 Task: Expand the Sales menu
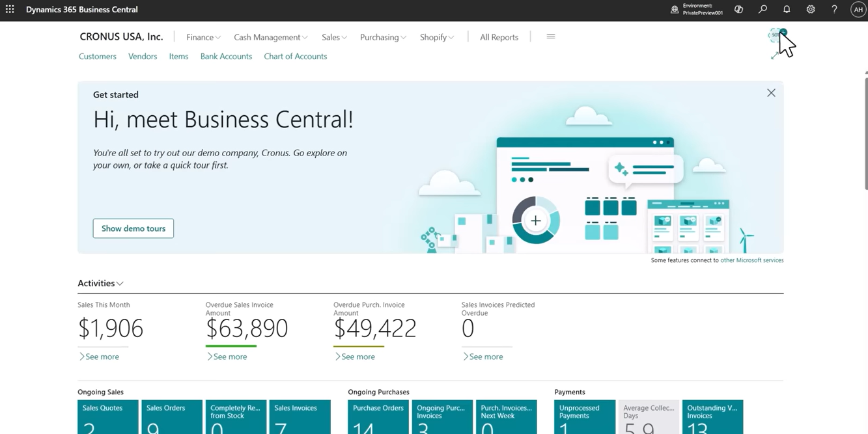[x=334, y=37]
